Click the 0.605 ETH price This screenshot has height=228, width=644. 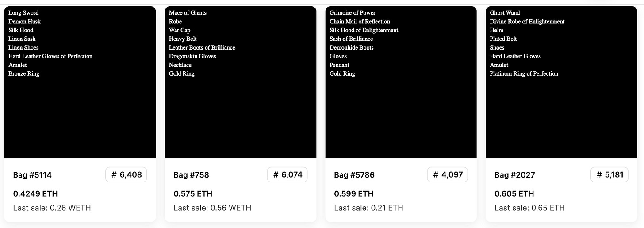tap(514, 193)
